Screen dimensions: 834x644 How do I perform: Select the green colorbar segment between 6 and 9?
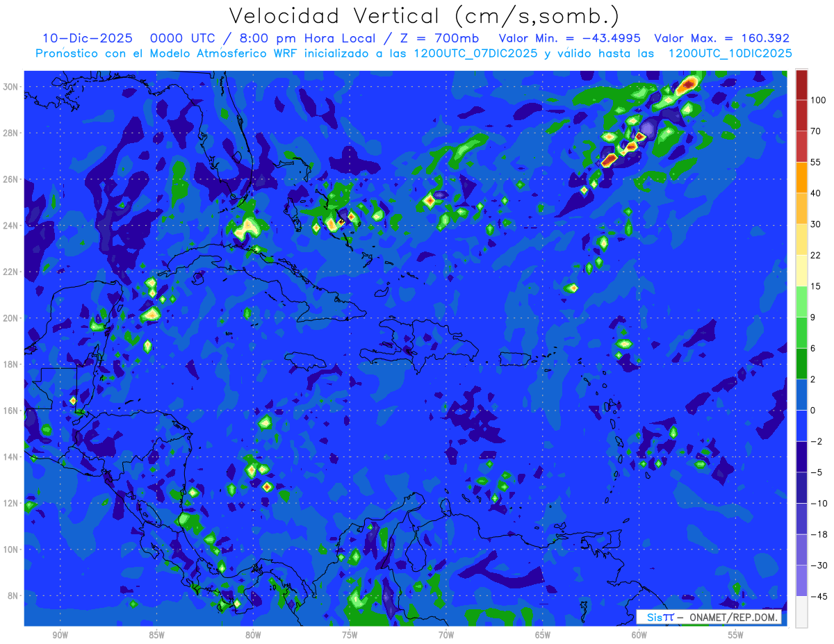[x=801, y=333]
